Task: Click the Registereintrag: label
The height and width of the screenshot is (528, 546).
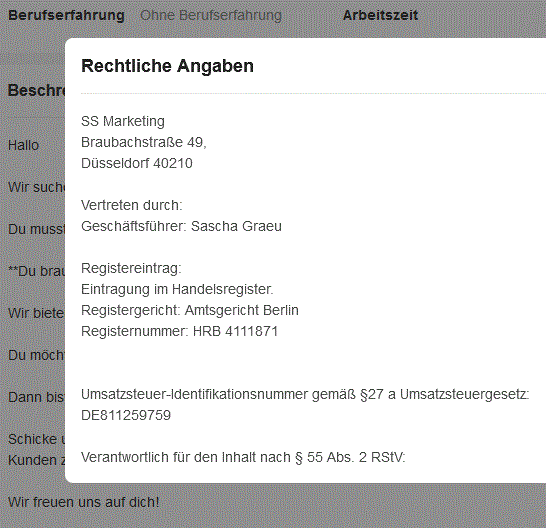Action: point(131,268)
